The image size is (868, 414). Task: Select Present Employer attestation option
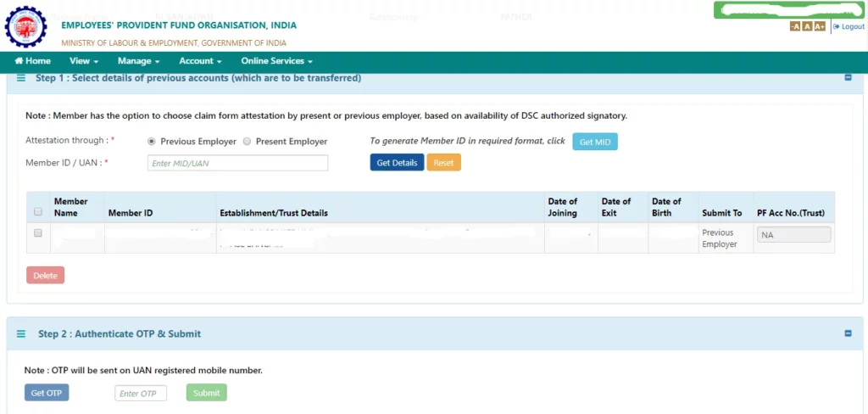click(x=248, y=142)
